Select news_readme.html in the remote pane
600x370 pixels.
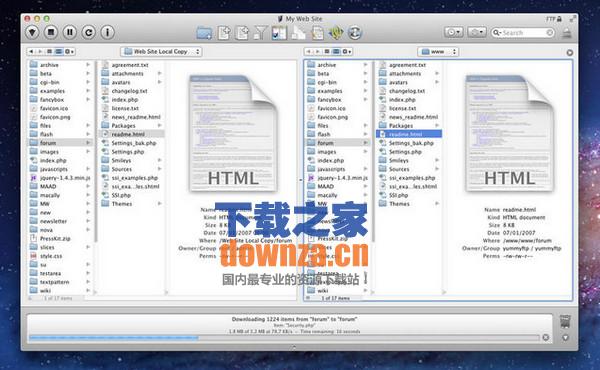(x=413, y=117)
